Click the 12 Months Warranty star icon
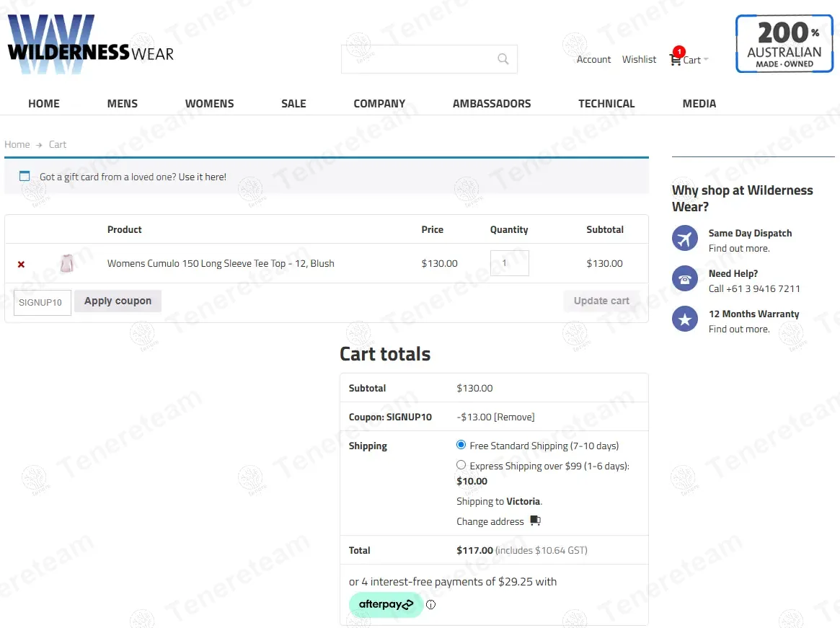This screenshot has height=628, width=840. point(684,319)
